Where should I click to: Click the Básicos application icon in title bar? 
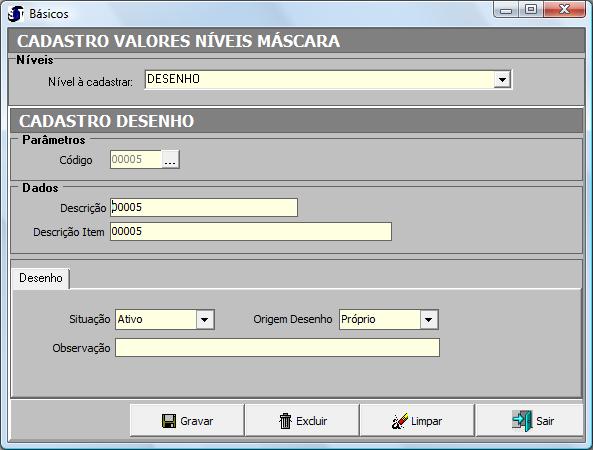pyautogui.click(x=16, y=14)
